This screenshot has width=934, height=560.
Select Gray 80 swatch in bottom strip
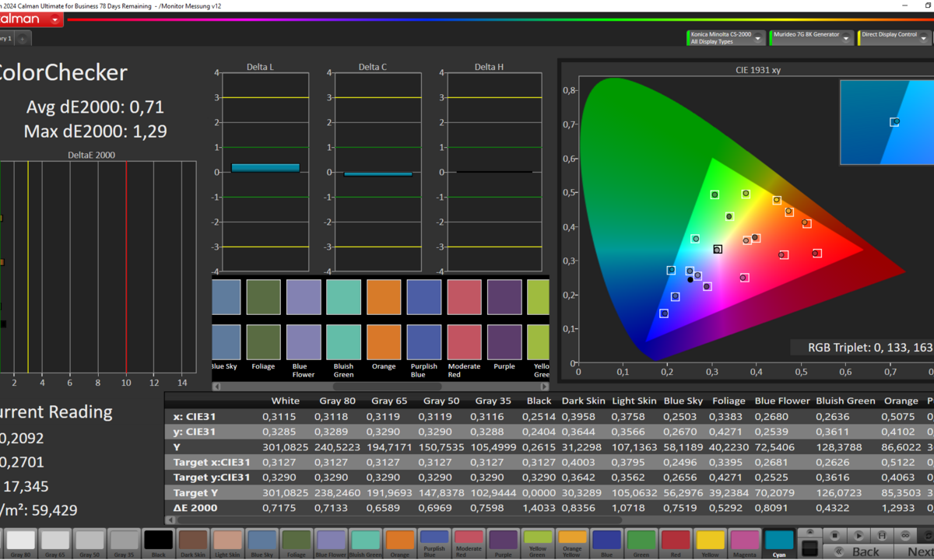coord(20,544)
